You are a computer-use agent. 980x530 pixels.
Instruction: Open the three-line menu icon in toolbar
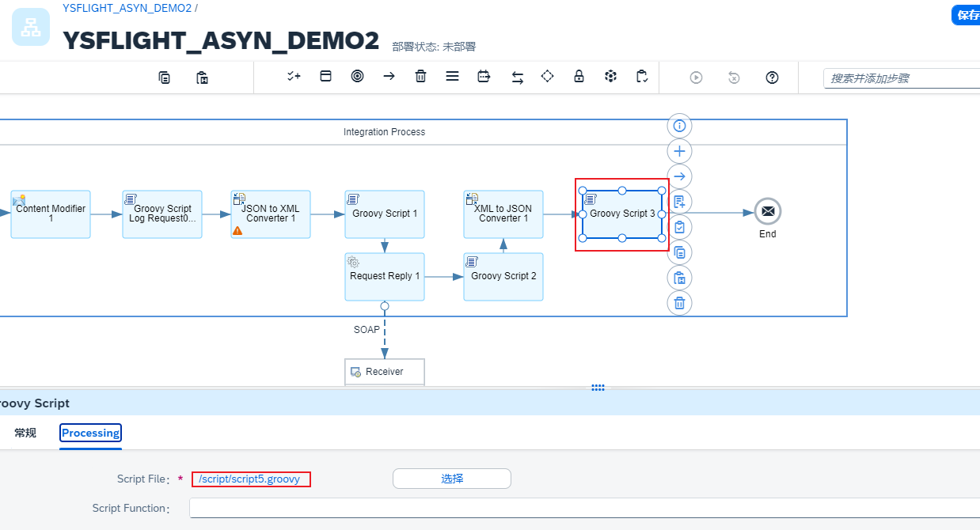pos(452,77)
